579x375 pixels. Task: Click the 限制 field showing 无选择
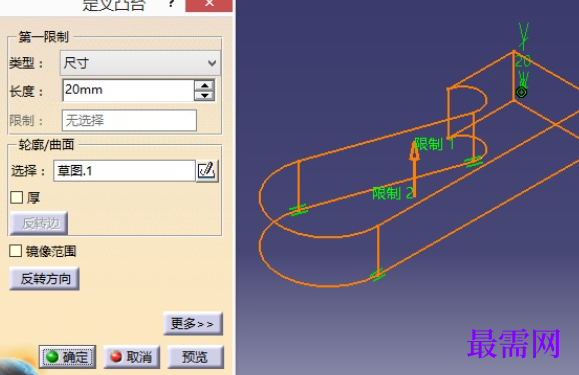click(x=129, y=120)
